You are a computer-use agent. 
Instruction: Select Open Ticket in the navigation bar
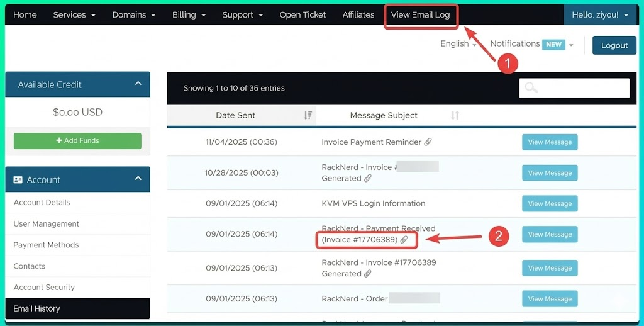click(x=303, y=14)
